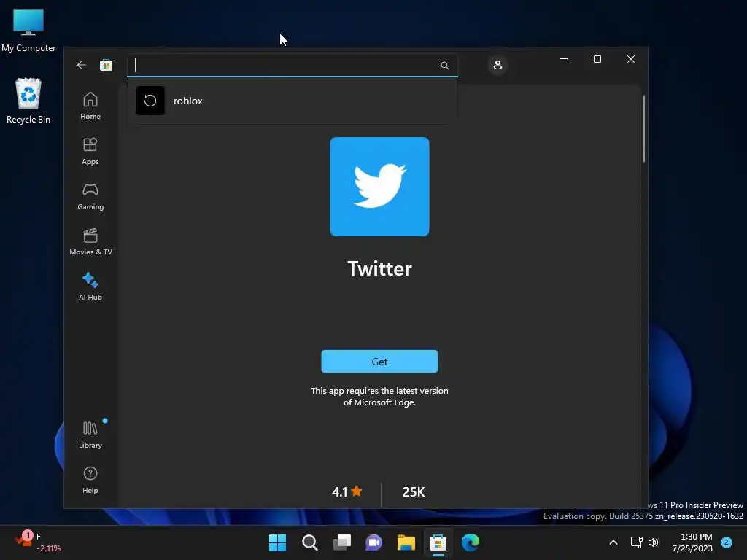Click the Twitter app logo image
Screen dimensions: 747x560
tap(379, 187)
